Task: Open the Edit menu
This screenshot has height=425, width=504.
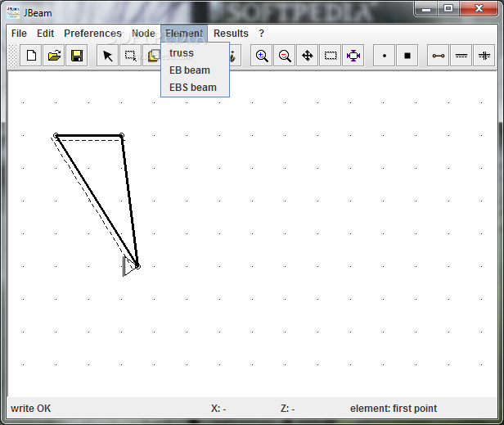Action: [x=45, y=33]
